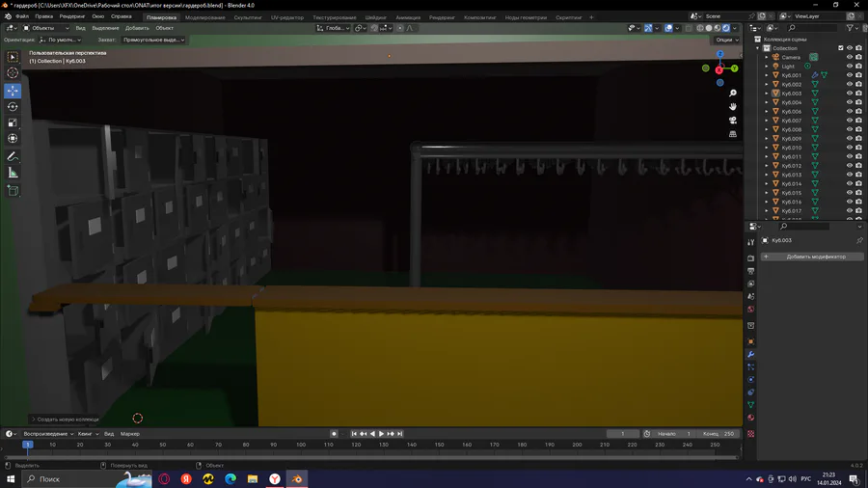Select the Rotate tool in the toolbar

pyautogui.click(x=13, y=107)
